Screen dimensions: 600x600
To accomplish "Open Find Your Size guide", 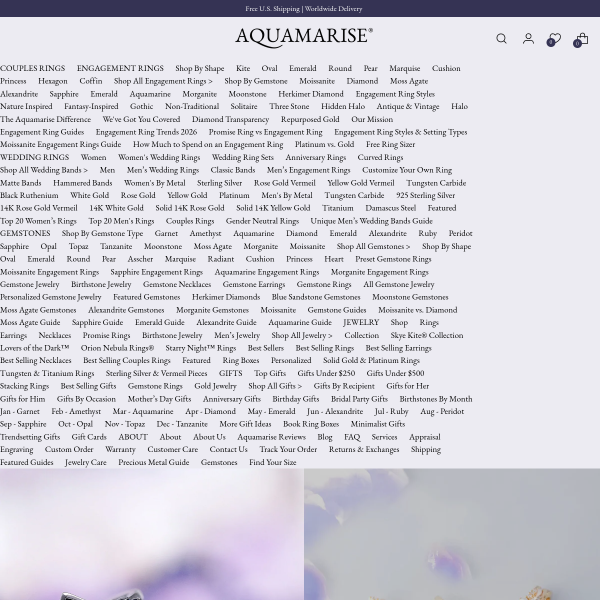I will [272, 462].
